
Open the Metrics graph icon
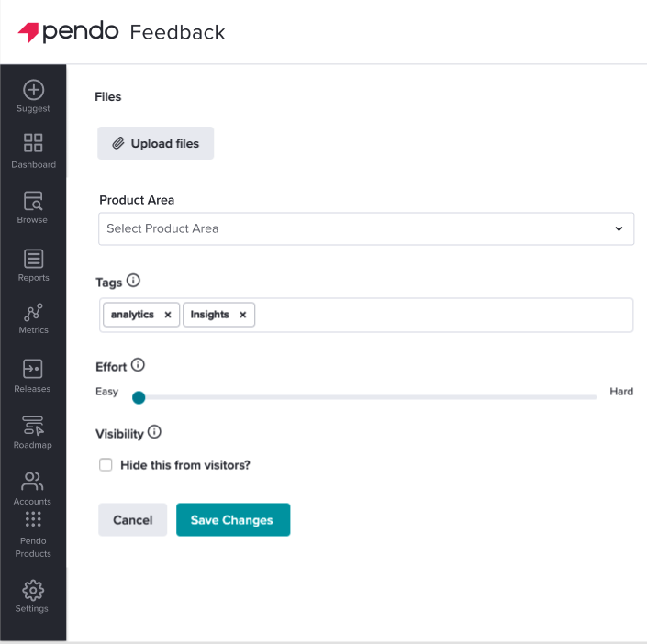pos(33,312)
